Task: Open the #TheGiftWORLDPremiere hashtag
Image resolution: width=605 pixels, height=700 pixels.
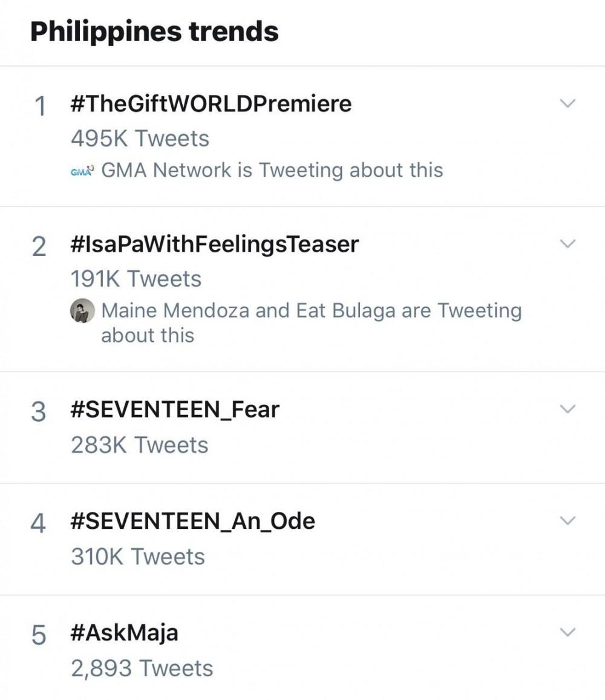Action: (x=211, y=104)
